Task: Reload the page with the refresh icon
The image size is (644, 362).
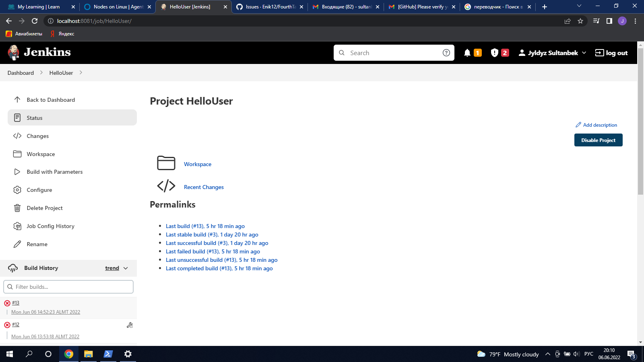Action: tap(35, 21)
